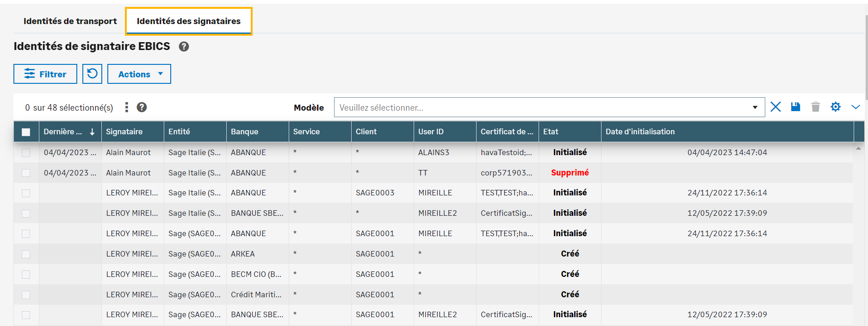Save the model with floppy disk icon
Screen dimensions: 868x326
[x=795, y=107]
